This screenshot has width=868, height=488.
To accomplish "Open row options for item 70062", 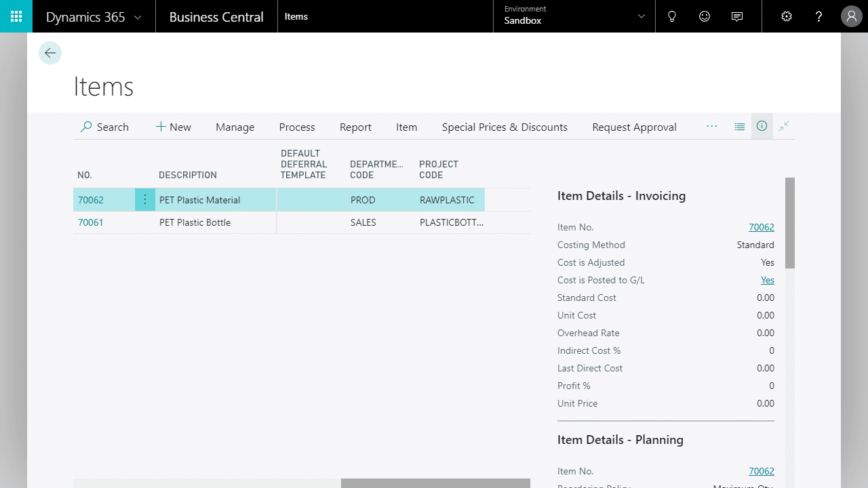I will pyautogui.click(x=145, y=200).
